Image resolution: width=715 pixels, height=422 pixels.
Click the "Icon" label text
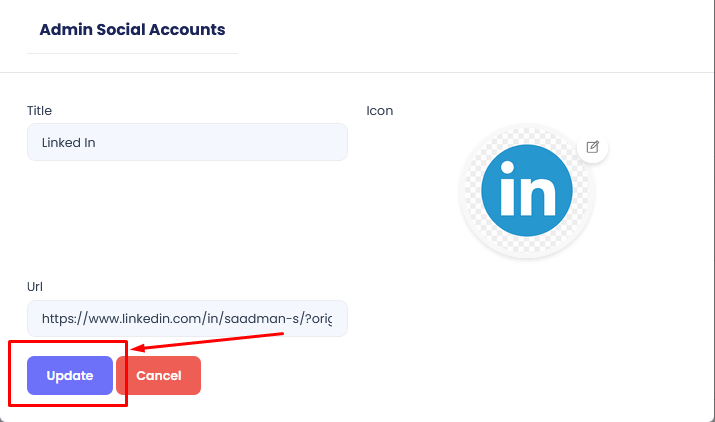click(380, 111)
